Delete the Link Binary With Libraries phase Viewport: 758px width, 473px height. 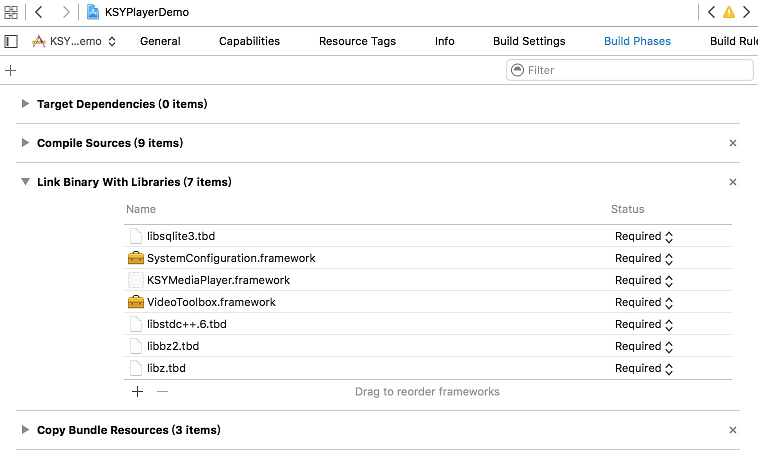pyautogui.click(x=733, y=182)
